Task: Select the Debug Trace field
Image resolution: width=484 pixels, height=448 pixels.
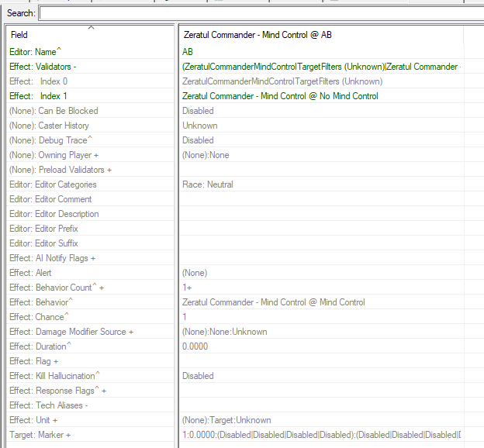Action: [90, 140]
